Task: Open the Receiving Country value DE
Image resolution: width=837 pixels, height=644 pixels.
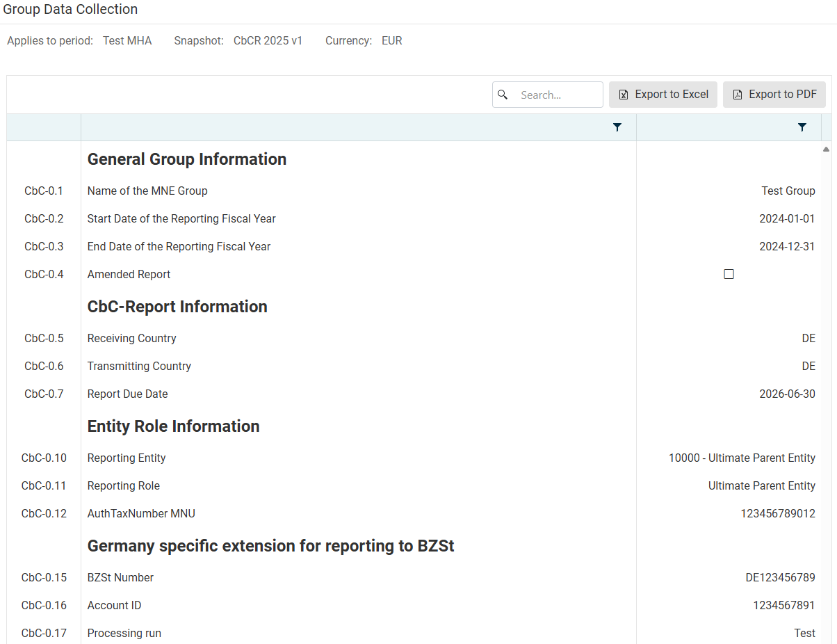Action: coord(808,338)
